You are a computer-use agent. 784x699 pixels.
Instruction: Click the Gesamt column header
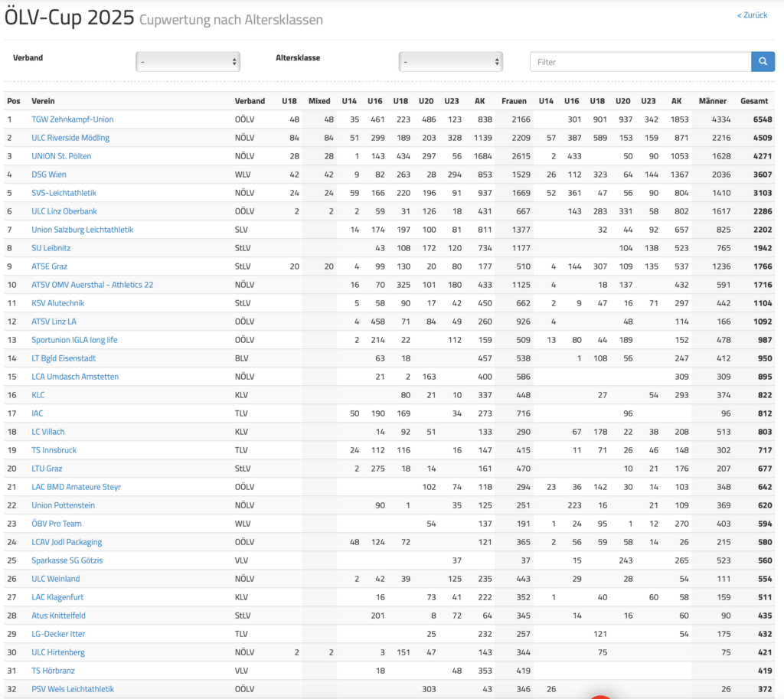coord(754,101)
